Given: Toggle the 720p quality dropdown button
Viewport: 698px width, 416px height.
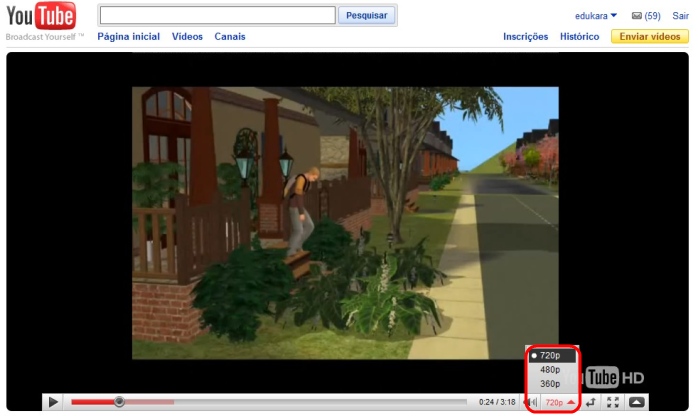Looking at the screenshot, I should coord(560,403).
